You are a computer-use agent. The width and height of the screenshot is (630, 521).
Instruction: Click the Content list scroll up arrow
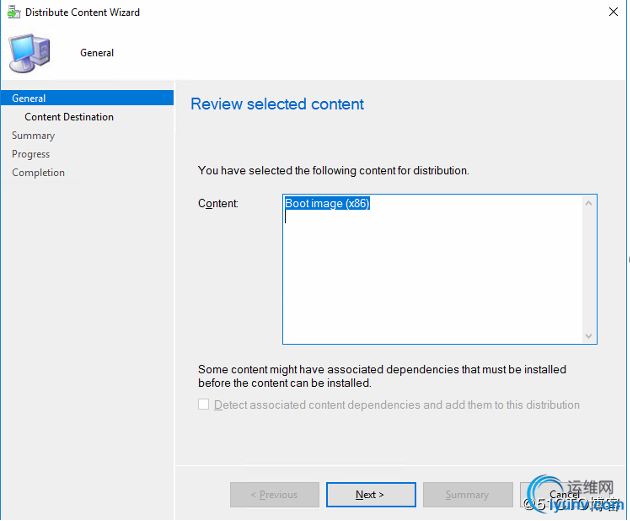589,204
